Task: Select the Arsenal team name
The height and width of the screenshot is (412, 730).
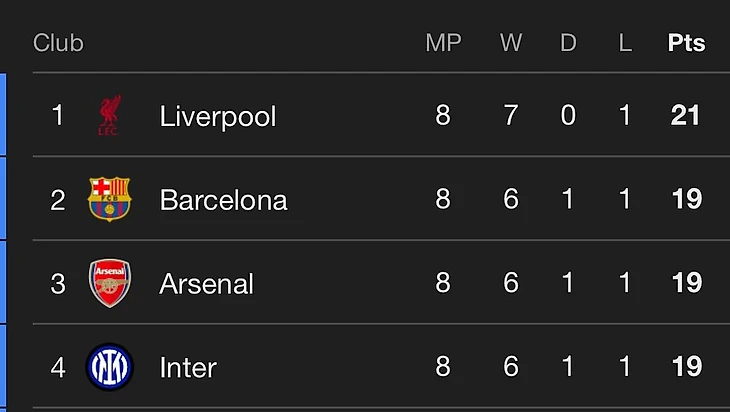Action: [x=206, y=284]
